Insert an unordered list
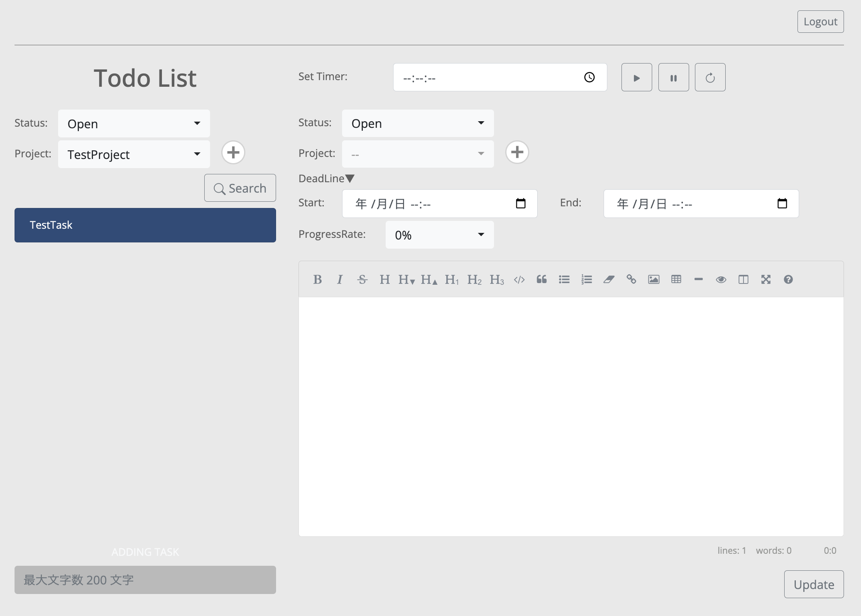 [x=564, y=279]
